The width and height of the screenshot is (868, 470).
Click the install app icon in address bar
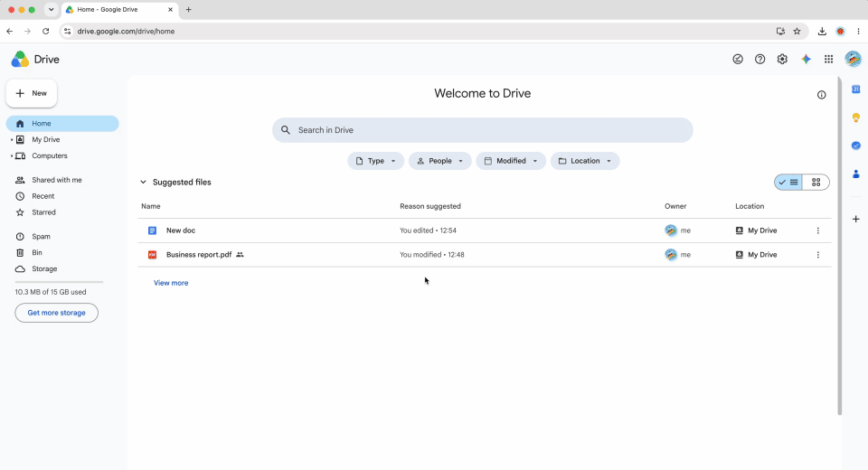point(780,31)
